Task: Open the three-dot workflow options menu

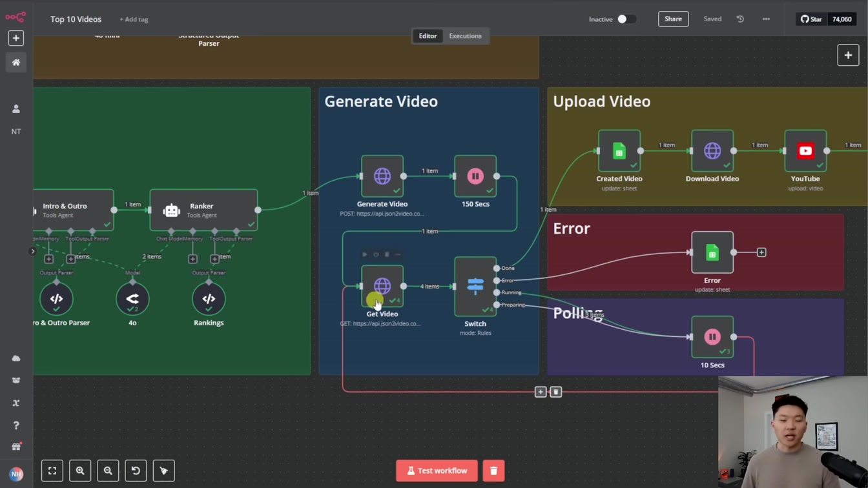Action: coord(766,19)
